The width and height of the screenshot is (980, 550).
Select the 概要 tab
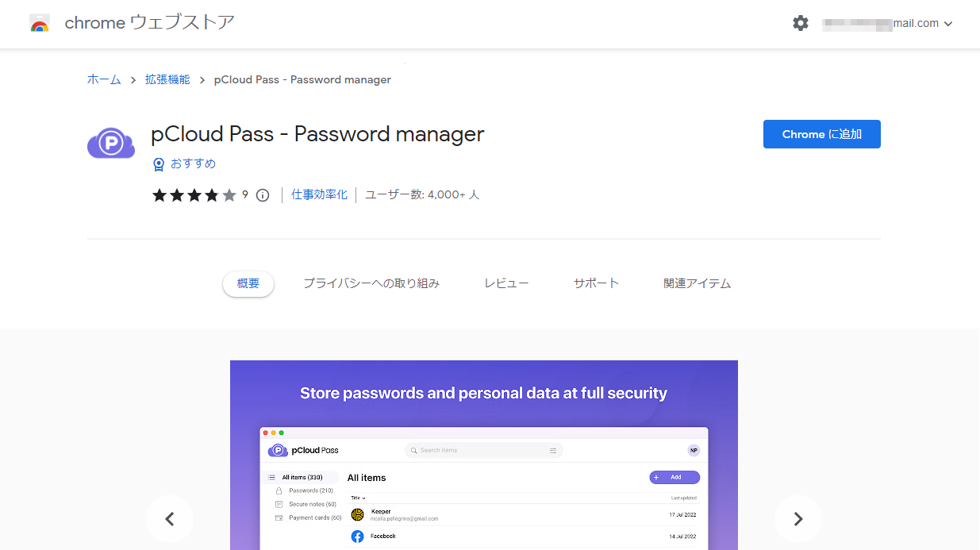248,283
